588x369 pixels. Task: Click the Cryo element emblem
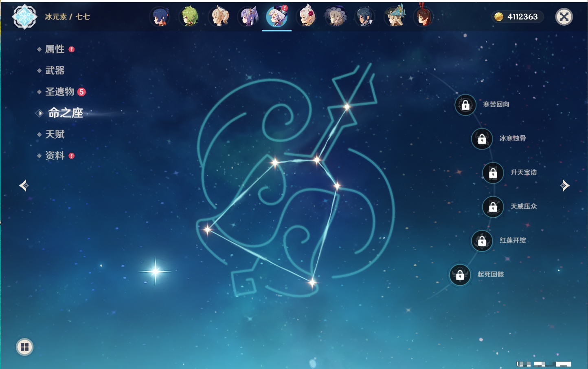tap(25, 17)
